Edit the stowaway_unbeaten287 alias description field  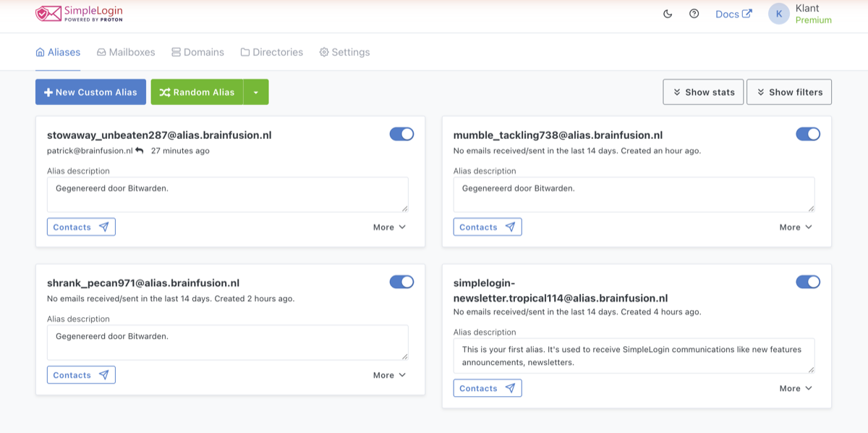point(228,195)
